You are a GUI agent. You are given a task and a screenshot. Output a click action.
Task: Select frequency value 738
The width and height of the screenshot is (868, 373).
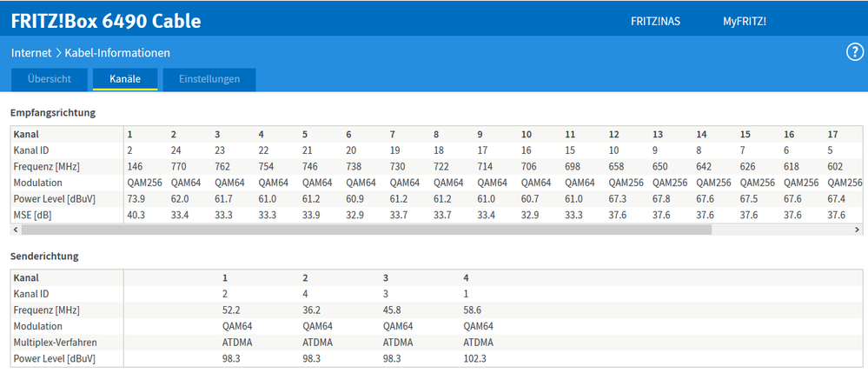pyautogui.click(x=354, y=166)
